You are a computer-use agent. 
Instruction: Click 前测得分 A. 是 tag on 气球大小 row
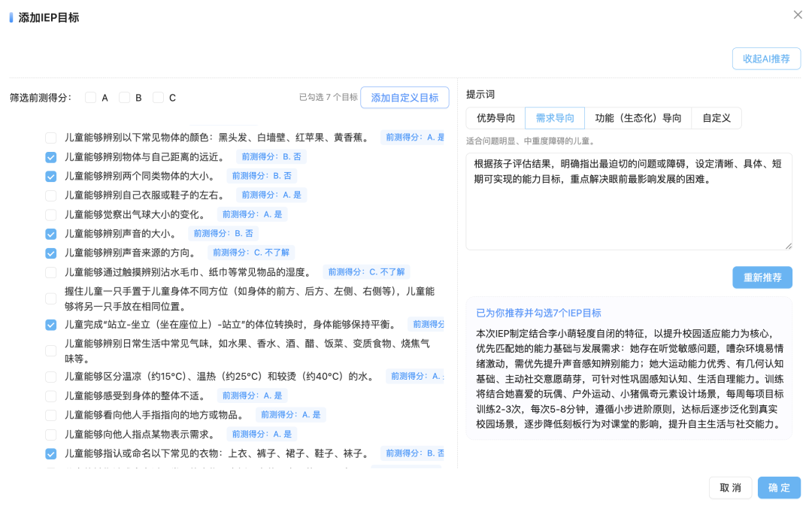pyautogui.click(x=252, y=214)
